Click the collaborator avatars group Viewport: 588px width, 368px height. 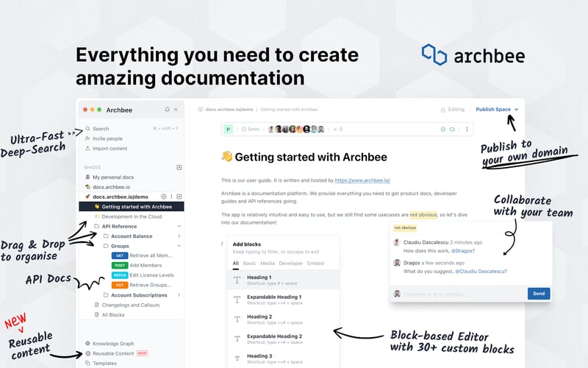(296, 130)
